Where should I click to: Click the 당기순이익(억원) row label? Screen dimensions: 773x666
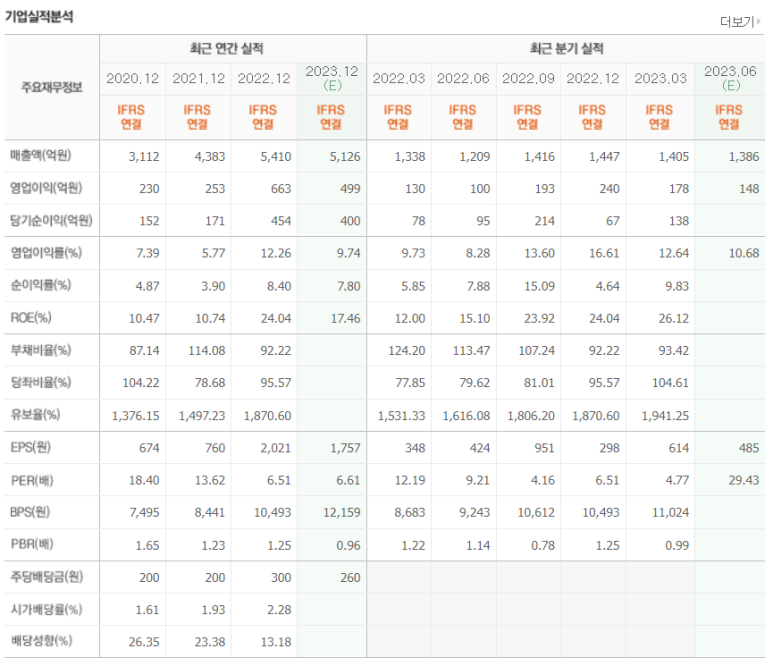click(51, 220)
